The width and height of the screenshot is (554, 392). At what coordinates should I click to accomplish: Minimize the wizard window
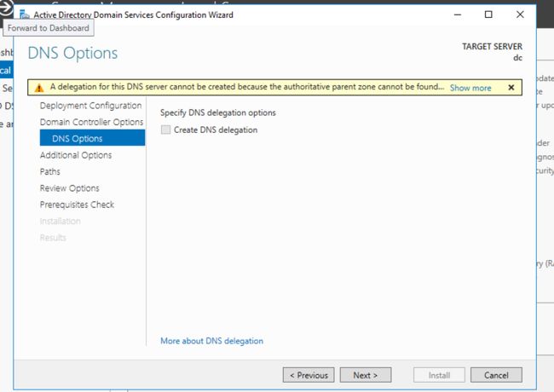[458, 14]
